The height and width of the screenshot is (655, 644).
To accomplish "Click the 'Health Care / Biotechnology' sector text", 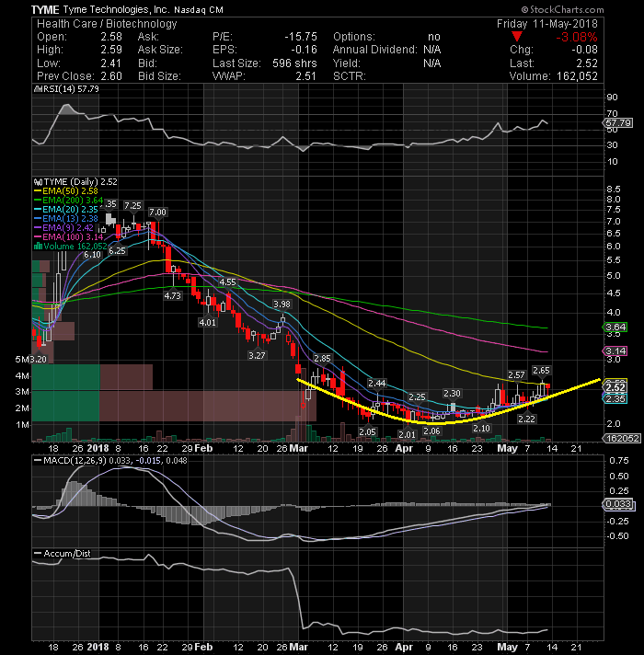I will click(107, 24).
